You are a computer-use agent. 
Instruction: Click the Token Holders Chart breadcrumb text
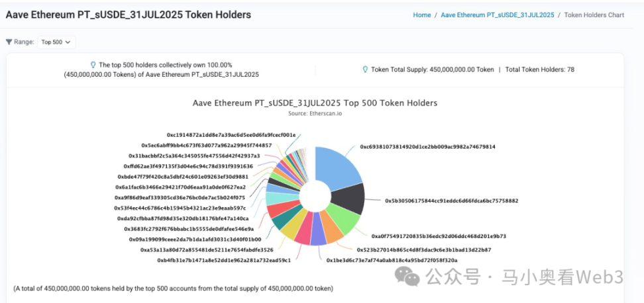[x=594, y=15]
